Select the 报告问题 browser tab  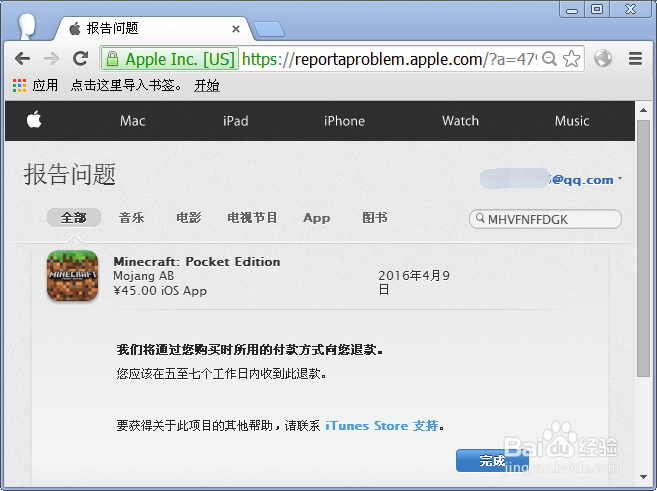point(153,28)
